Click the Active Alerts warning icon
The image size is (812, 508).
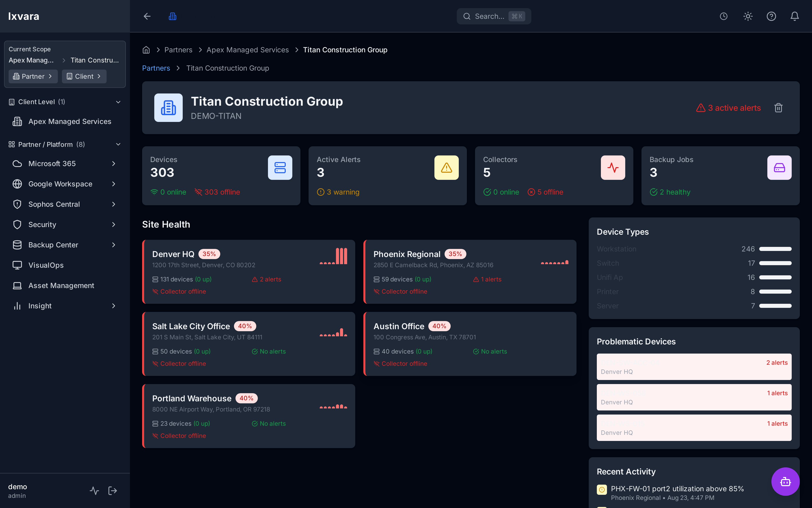(446, 168)
